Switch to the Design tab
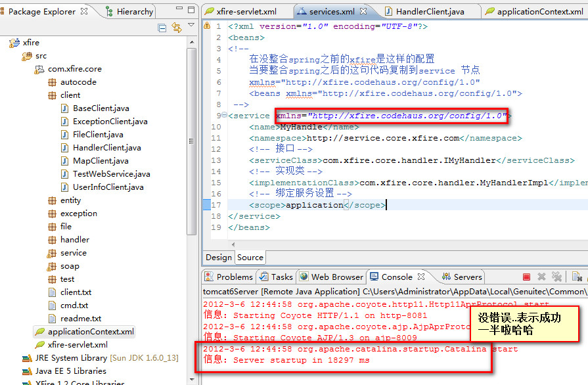Image resolution: width=588 pixels, height=385 pixels. tap(219, 257)
